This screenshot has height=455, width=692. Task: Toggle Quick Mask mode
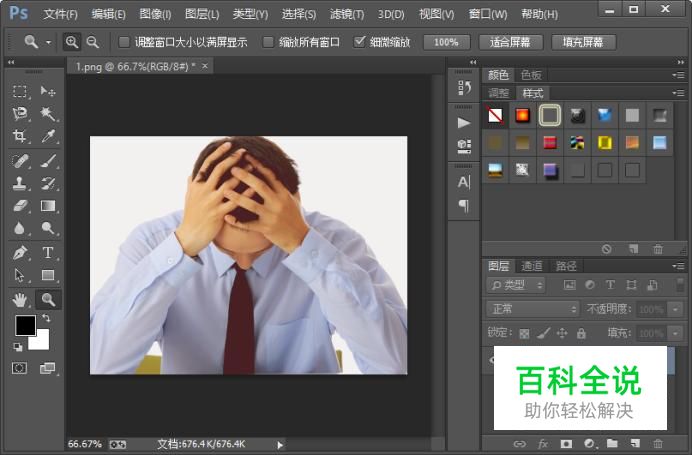pos(19,368)
